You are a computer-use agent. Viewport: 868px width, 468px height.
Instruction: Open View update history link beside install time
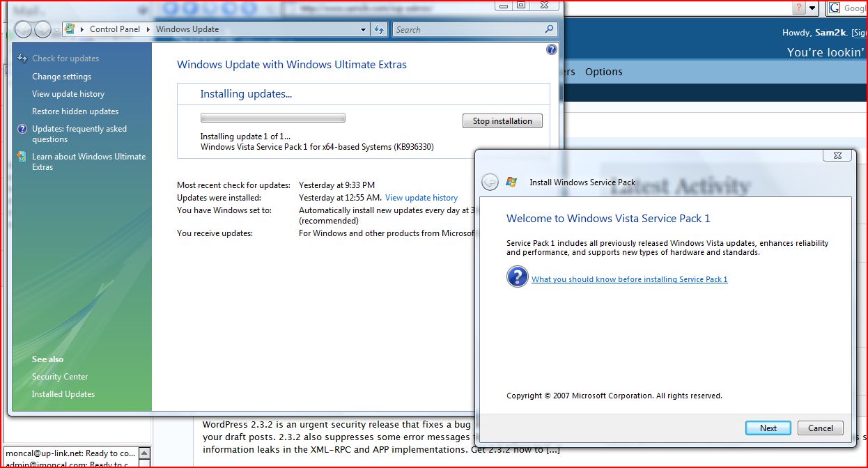[x=421, y=198]
